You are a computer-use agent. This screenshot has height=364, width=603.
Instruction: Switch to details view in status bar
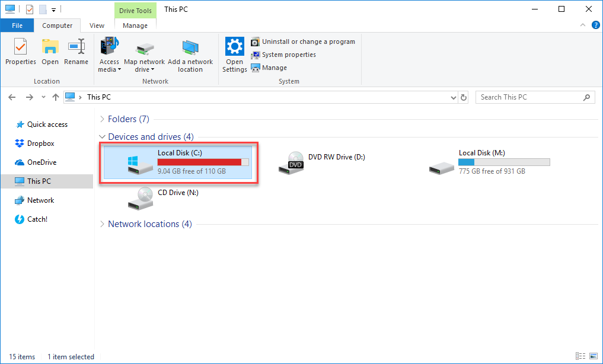(x=580, y=356)
